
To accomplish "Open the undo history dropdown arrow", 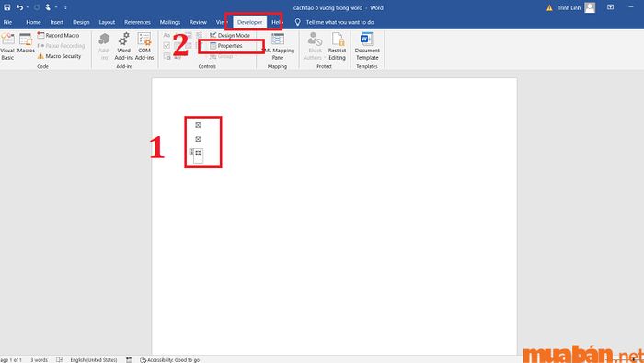I will point(27,7).
